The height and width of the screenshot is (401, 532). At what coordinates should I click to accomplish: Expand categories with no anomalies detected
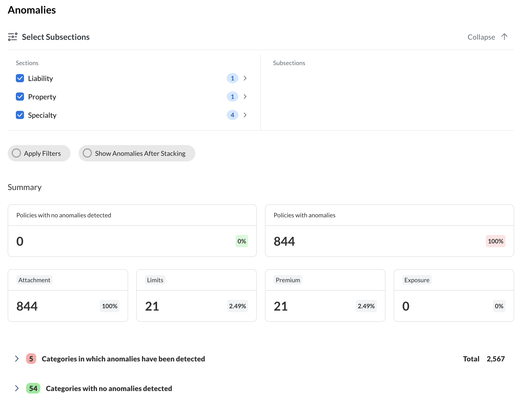17,388
